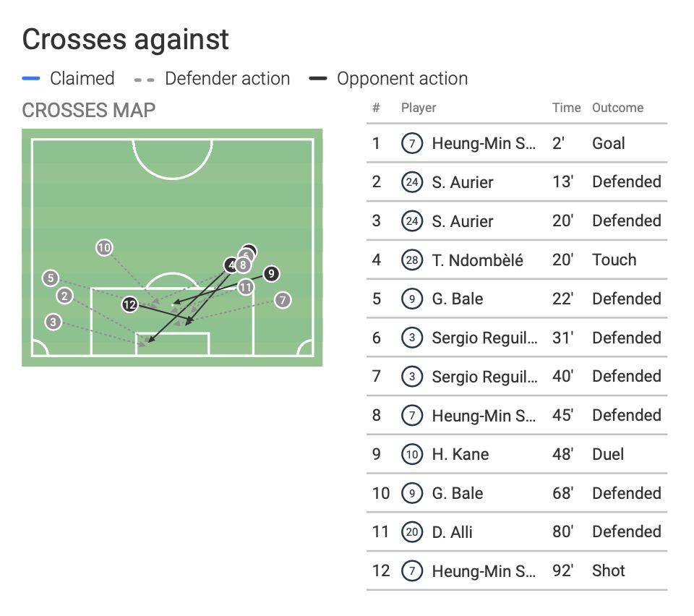
Task: Click the jersey 28 badge beside T. Ndombèlé
Action: coord(411,260)
